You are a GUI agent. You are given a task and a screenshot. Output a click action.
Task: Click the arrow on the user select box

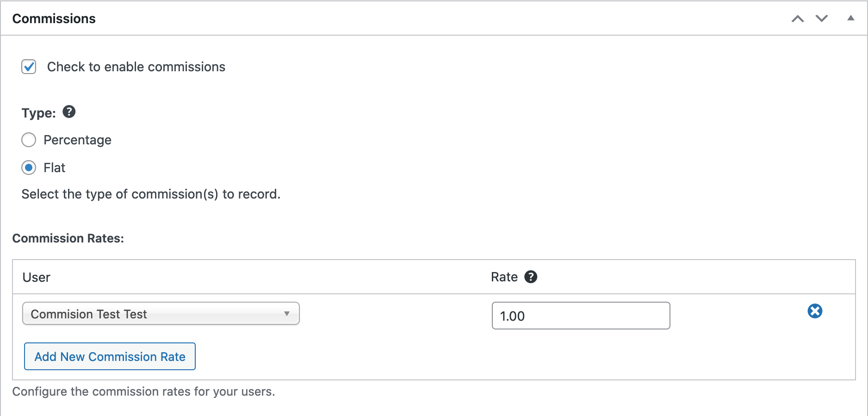(287, 314)
